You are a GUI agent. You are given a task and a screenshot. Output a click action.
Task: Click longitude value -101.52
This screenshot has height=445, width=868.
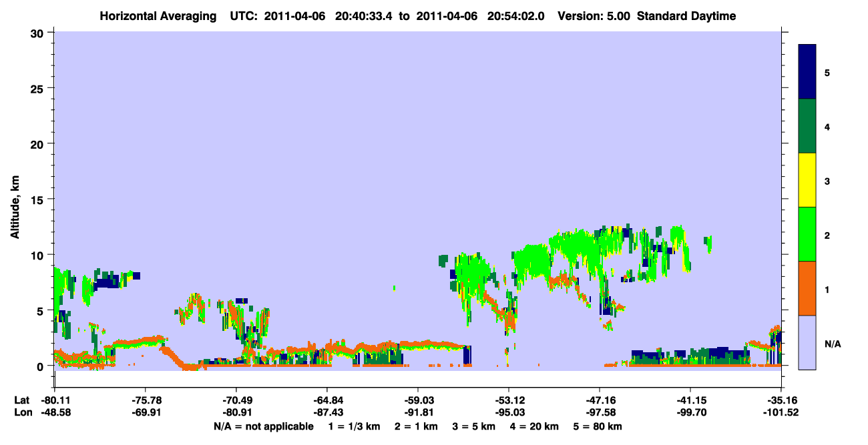pos(781,412)
